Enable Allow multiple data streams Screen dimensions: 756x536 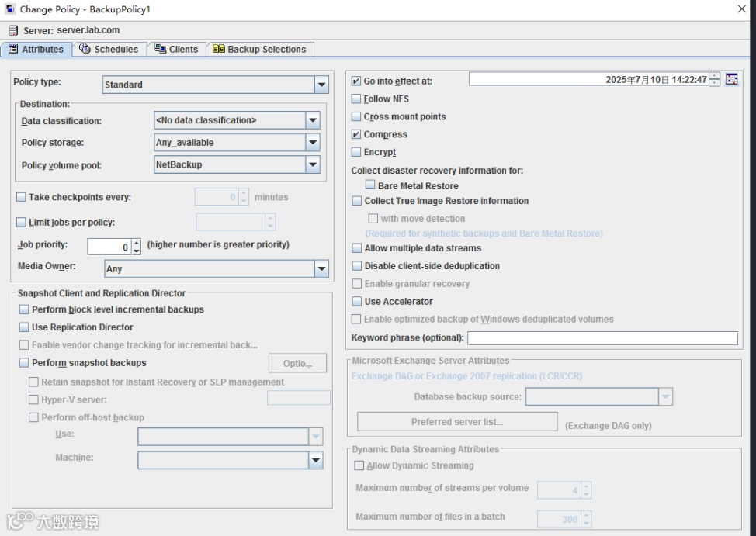[357, 248]
